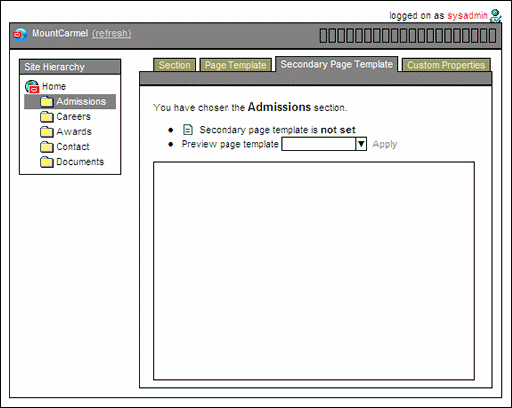Viewport: 512px width, 408px height.
Task: Click inside the template preview pane
Action: click(x=314, y=271)
